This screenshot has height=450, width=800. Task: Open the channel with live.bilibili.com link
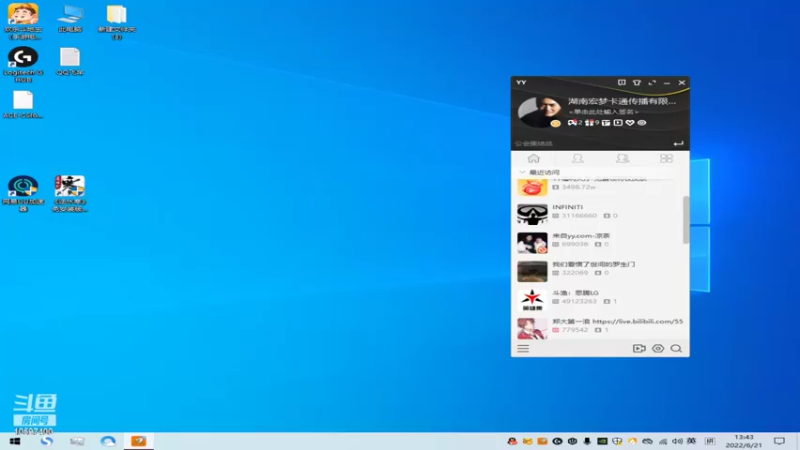click(x=597, y=328)
